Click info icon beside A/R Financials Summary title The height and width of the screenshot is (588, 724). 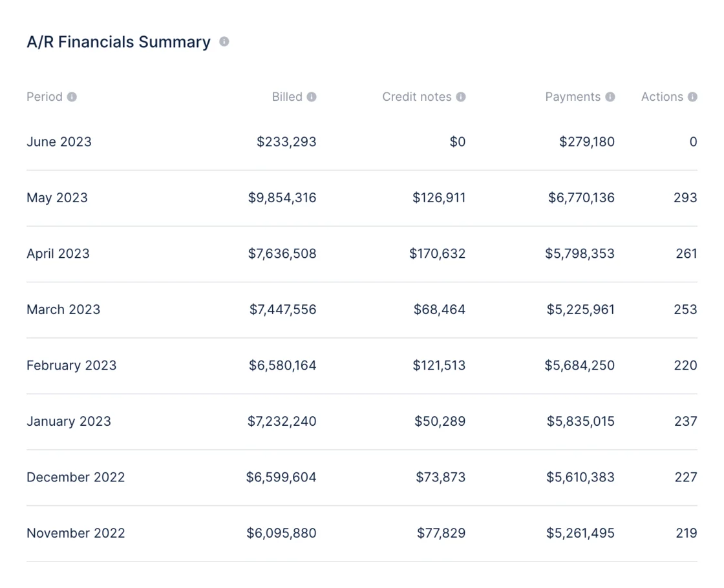[224, 41]
